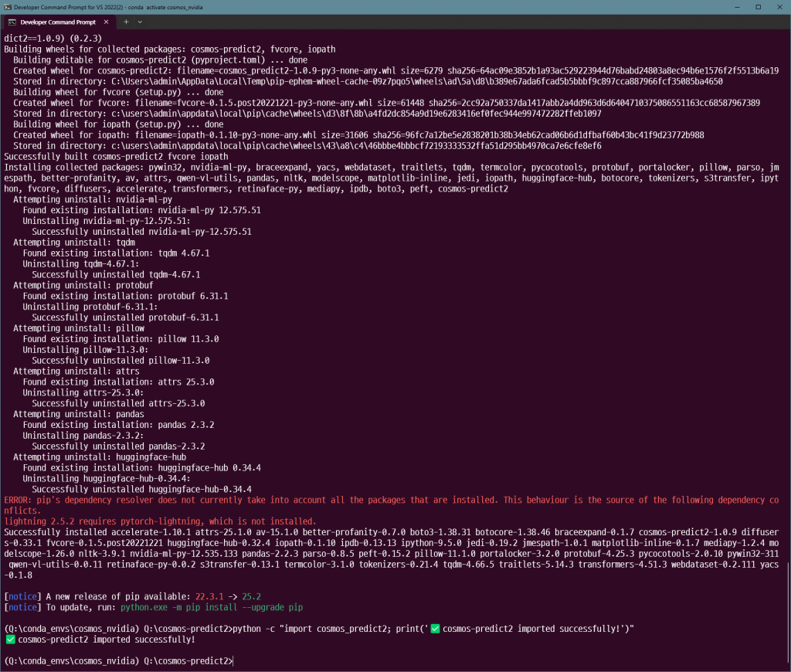Image resolution: width=791 pixels, height=672 pixels.
Task: Click the terminal app icon in title bar
Action: pos(8,6)
